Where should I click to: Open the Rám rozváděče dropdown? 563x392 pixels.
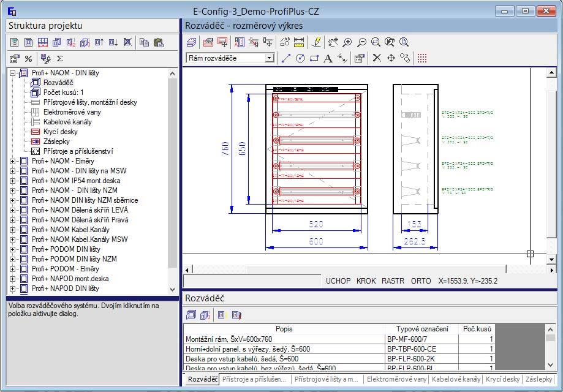[x=270, y=58]
